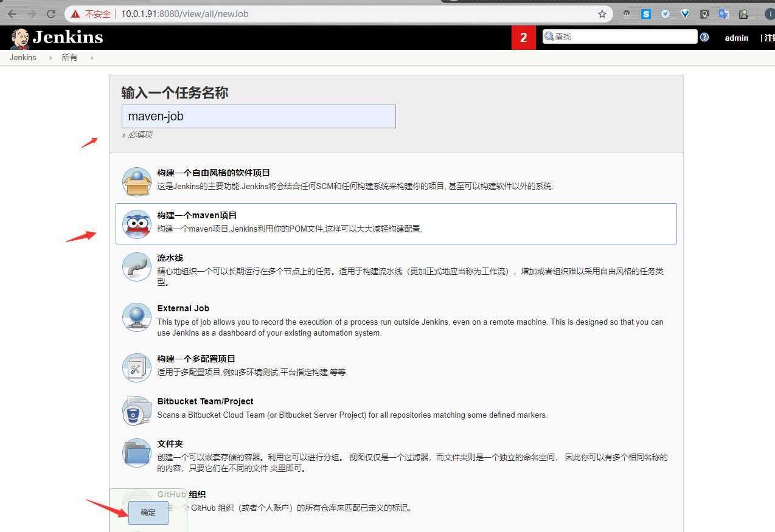Click the Jenkins breadcrumb entry
This screenshot has width=775, height=532.
coord(23,57)
